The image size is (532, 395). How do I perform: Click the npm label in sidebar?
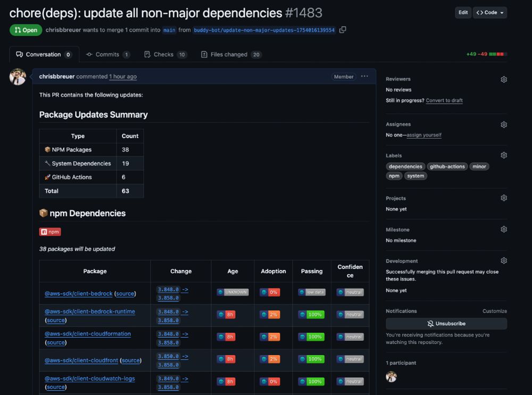pos(394,176)
